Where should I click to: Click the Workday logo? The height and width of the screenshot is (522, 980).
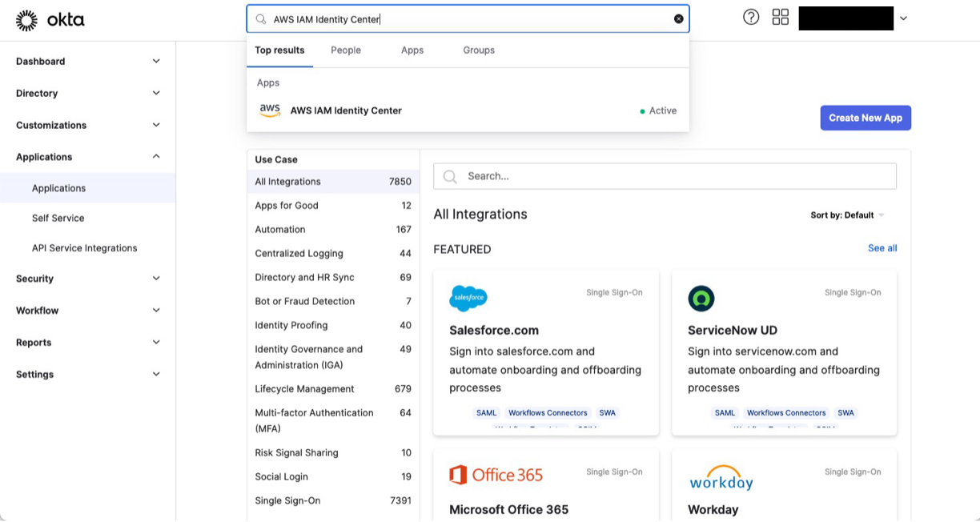tap(720, 478)
